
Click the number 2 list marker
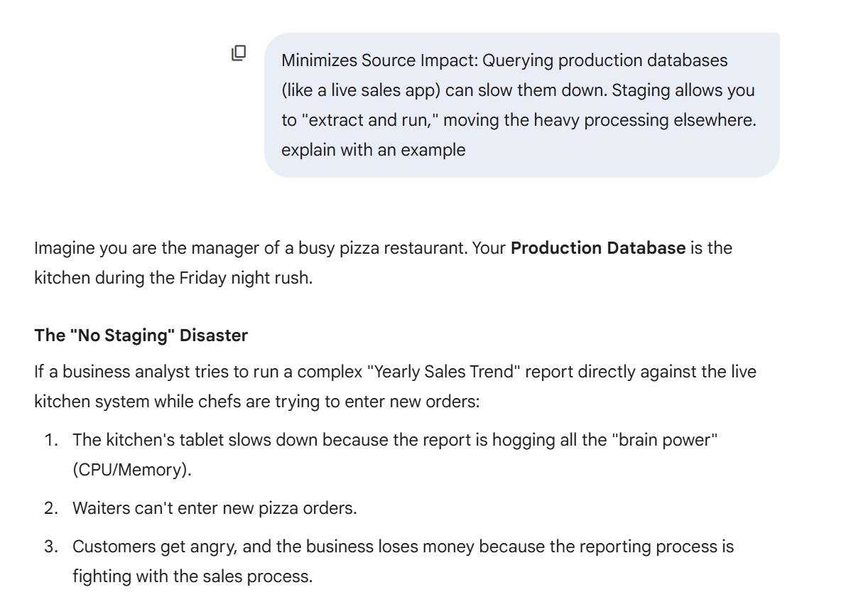tap(50, 508)
